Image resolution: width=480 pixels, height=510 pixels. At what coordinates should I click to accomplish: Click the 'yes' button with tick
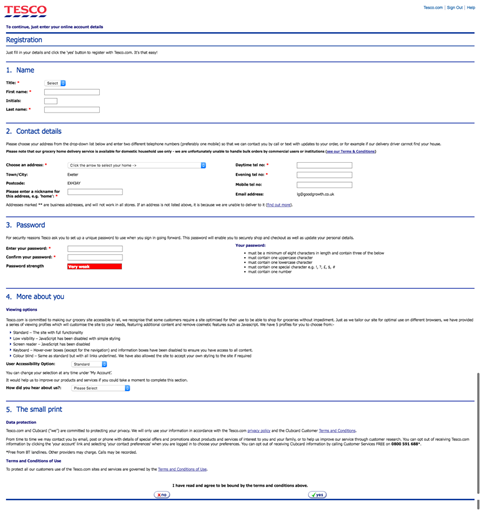317,495
